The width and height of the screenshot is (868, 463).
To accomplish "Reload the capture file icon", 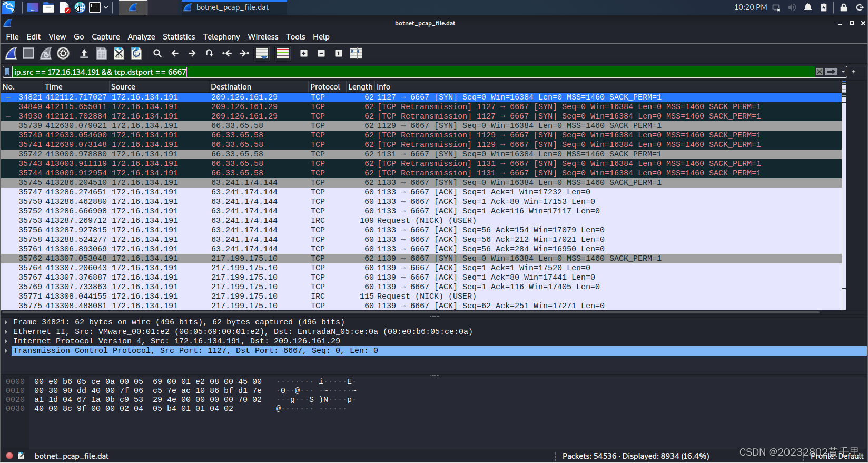I will 136,53.
